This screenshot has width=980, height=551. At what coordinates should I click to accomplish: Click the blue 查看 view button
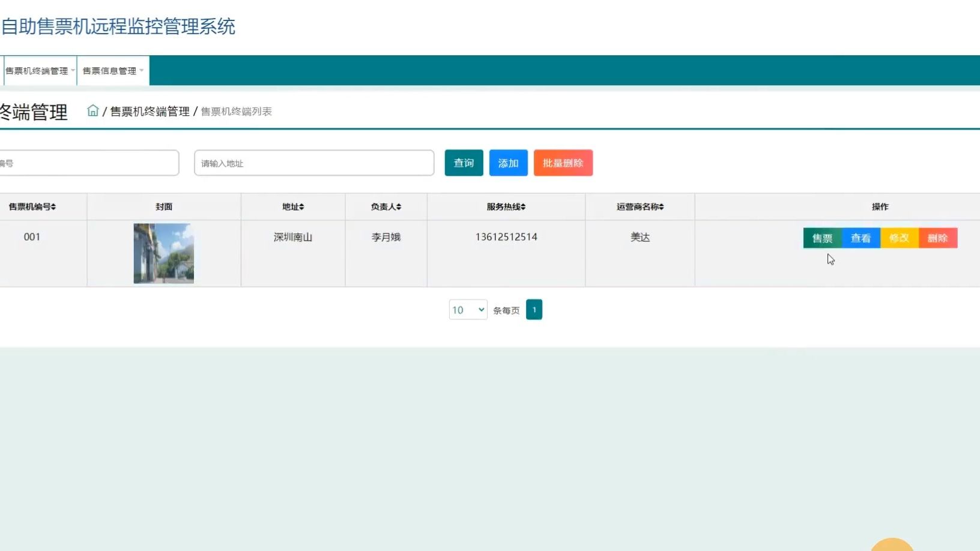(x=861, y=238)
